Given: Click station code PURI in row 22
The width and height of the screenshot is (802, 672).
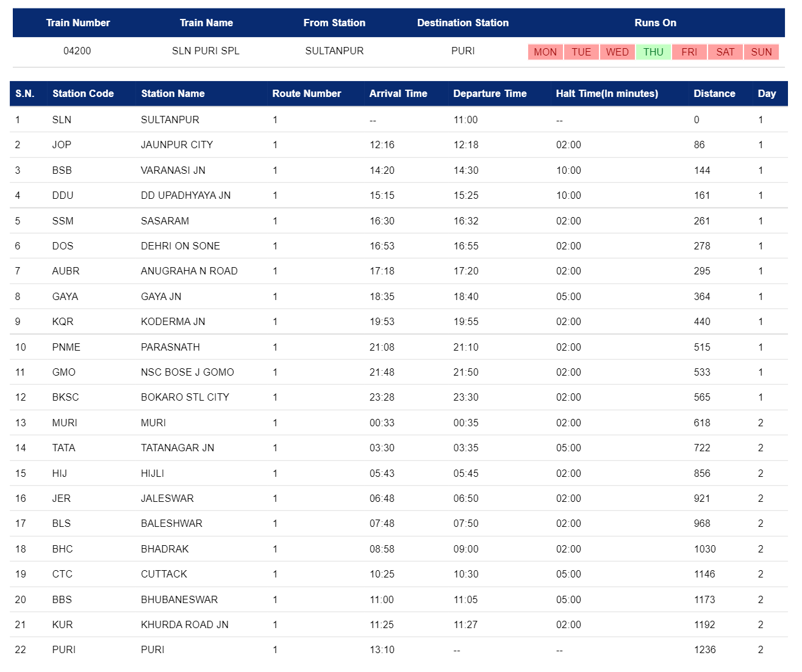Looking at the screenshot, I should pos(64,649).
